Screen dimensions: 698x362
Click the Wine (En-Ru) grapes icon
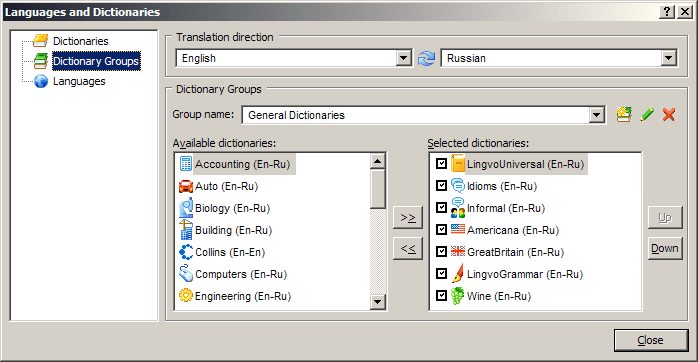click(457, 296)
